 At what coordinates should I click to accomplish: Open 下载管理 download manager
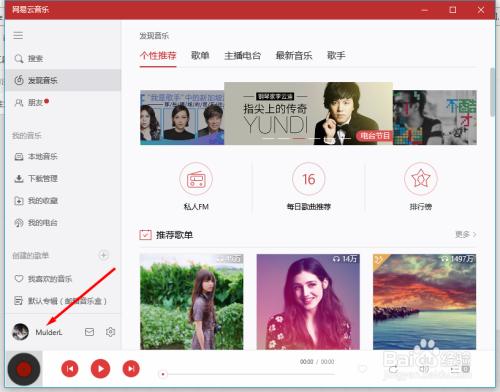[63, 179]
